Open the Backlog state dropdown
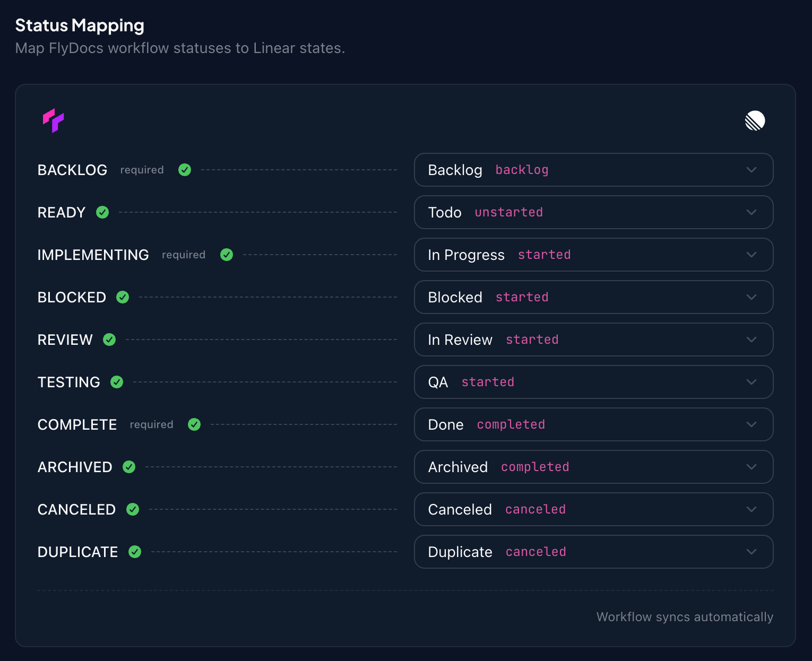 [593, 170]
